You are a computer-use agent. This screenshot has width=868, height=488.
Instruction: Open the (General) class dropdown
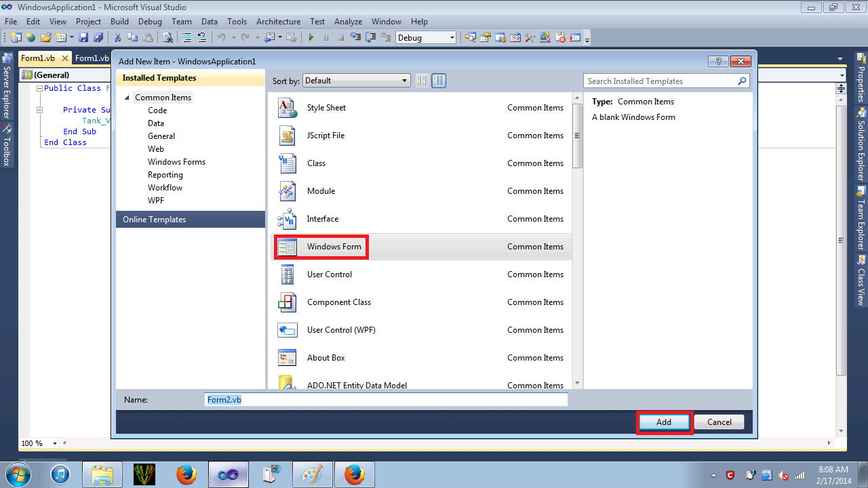point(64,75)
